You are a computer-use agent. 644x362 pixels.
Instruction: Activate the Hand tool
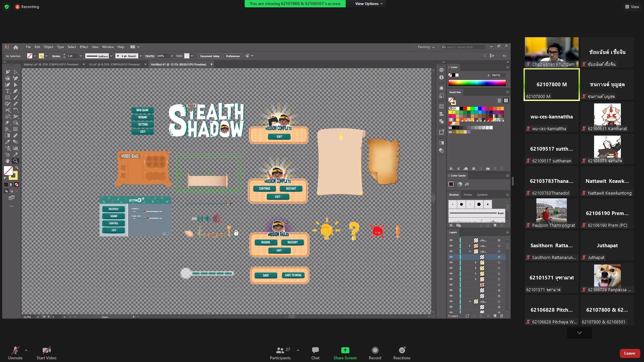7,161
